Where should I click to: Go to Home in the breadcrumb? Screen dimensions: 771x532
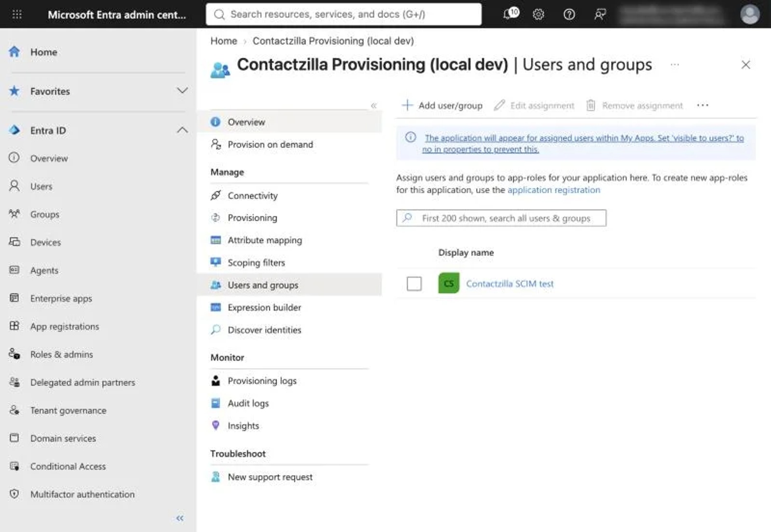pos(224,41)
